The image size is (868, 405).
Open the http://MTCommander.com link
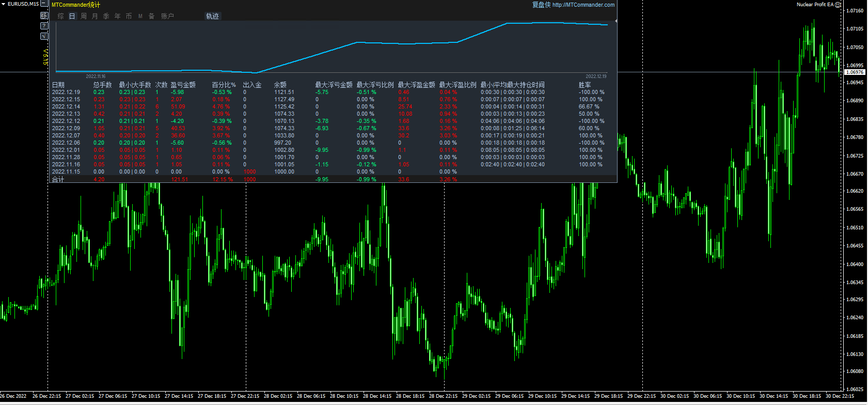[x=583, y=5]
